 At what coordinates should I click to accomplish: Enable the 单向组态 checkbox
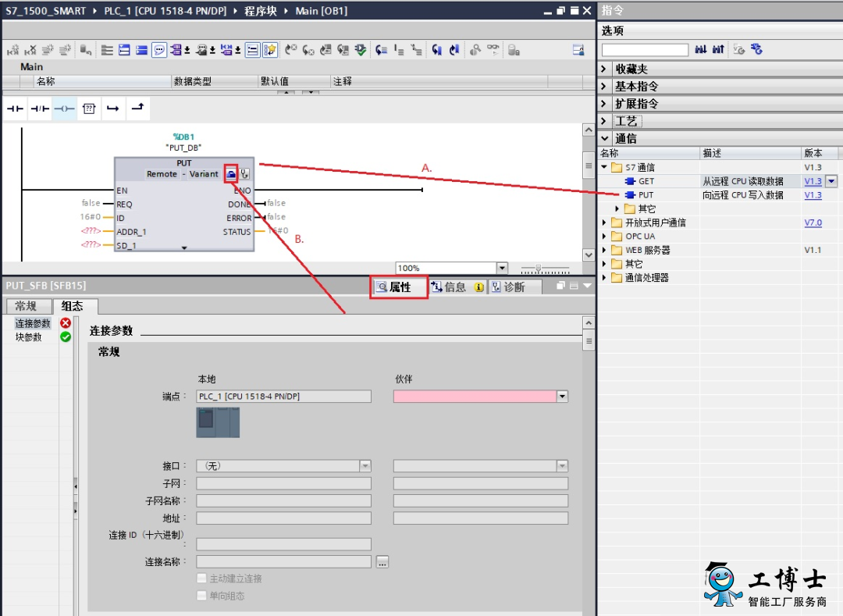pos(201,596)
